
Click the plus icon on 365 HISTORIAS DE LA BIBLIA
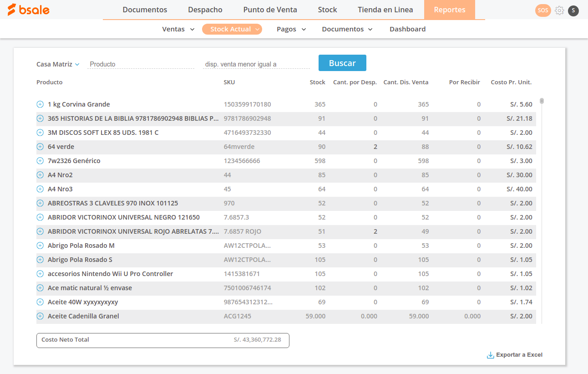[x=40, y=118]
